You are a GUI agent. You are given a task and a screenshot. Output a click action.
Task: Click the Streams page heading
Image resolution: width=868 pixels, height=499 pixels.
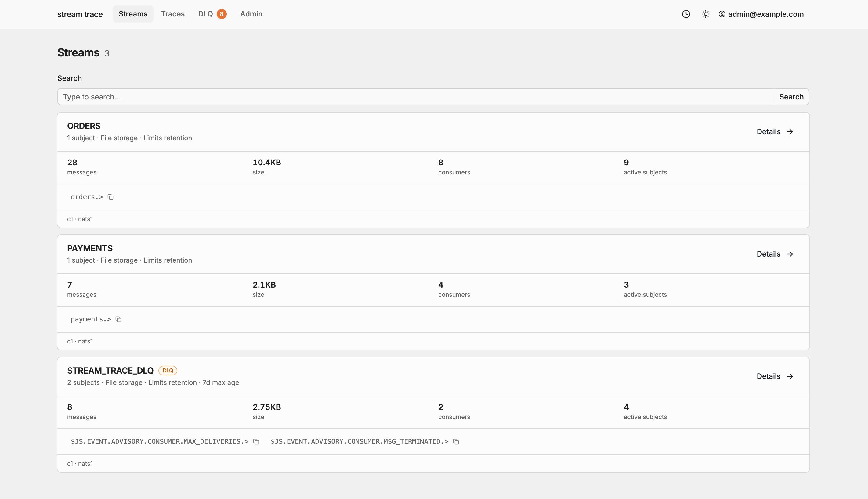tap(78, 53)
